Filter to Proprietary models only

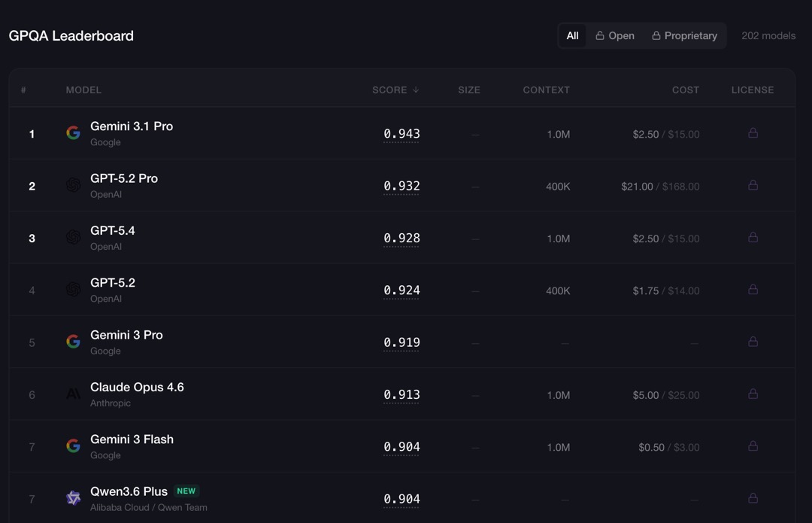coord(684,35)
